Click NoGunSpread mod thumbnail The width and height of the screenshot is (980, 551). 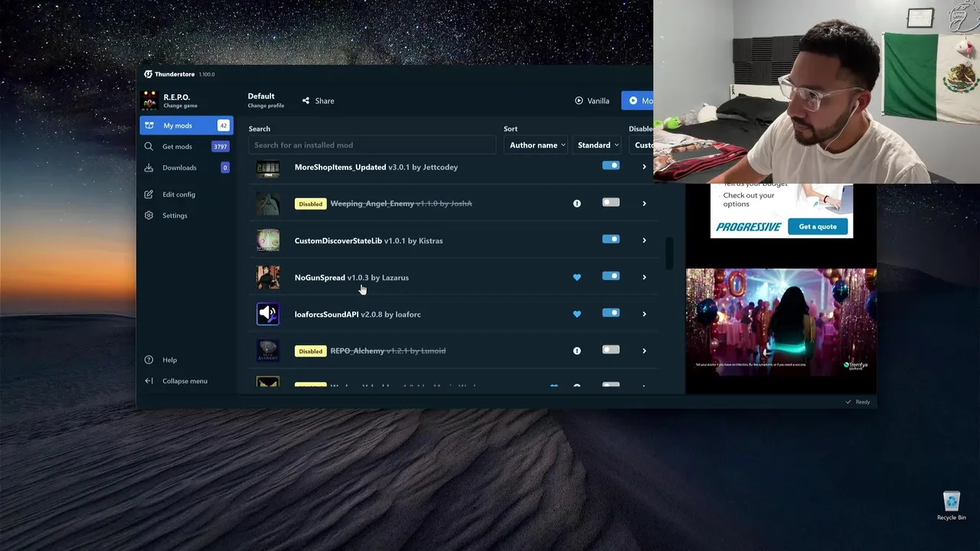click(268, 277)
